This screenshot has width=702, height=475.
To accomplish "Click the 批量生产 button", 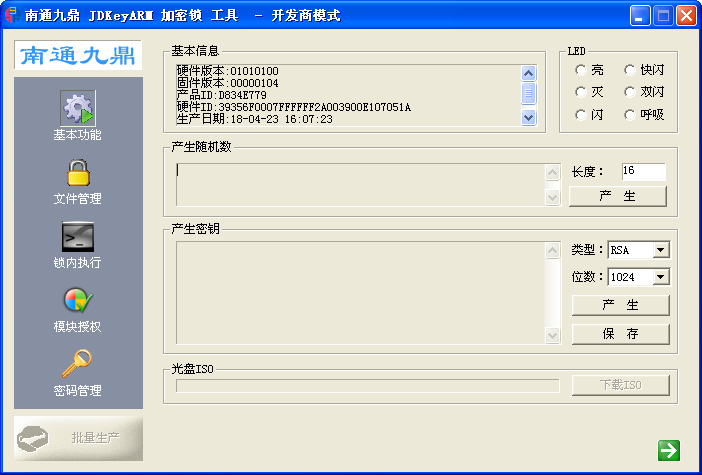I will tap(78, 438).
